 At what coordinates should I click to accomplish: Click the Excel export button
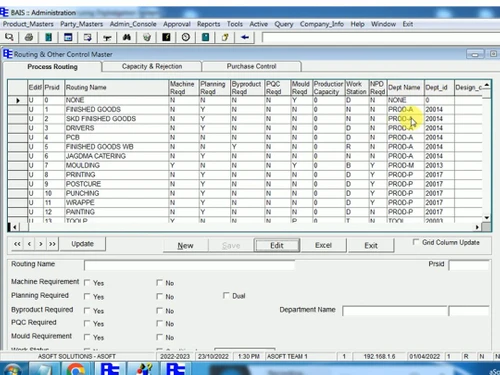click(x=323, y=245)
